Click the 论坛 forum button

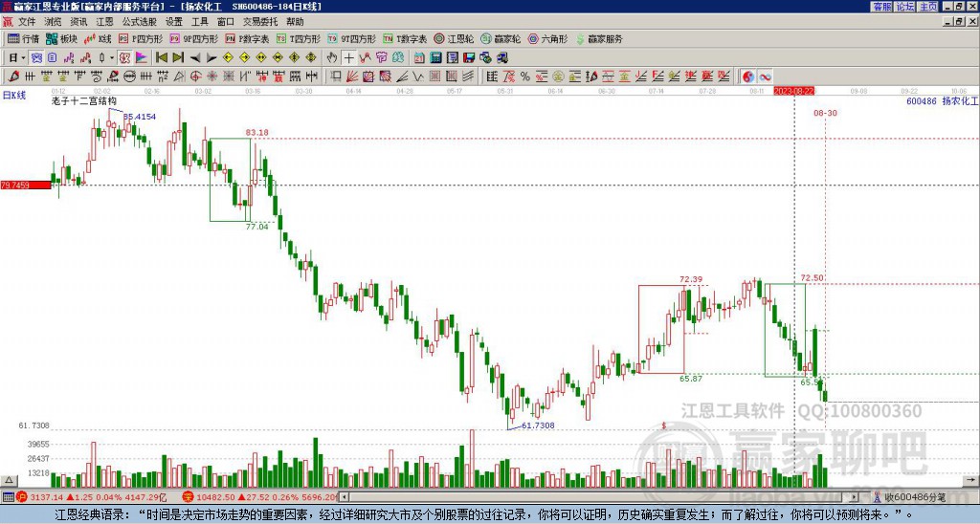point(905,7)
